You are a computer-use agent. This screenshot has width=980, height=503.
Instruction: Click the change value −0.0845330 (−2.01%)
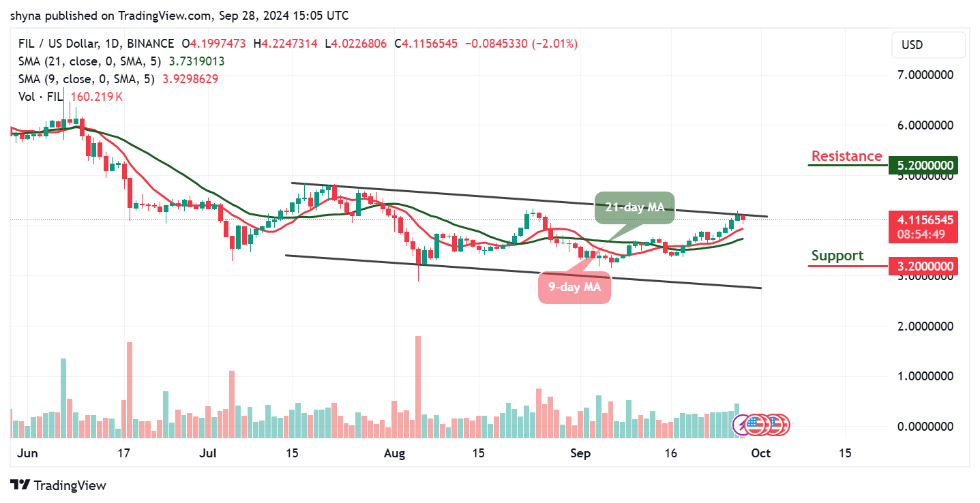tap(521, 44)
